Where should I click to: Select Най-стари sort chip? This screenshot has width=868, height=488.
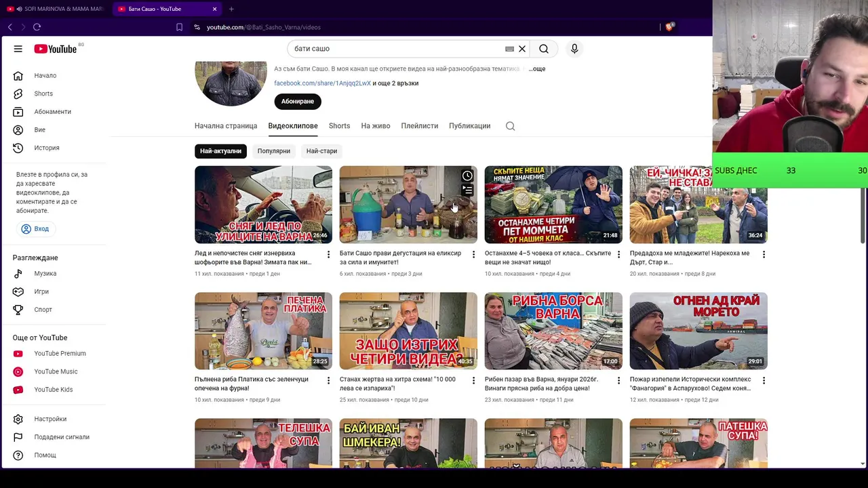coord(321,151)
